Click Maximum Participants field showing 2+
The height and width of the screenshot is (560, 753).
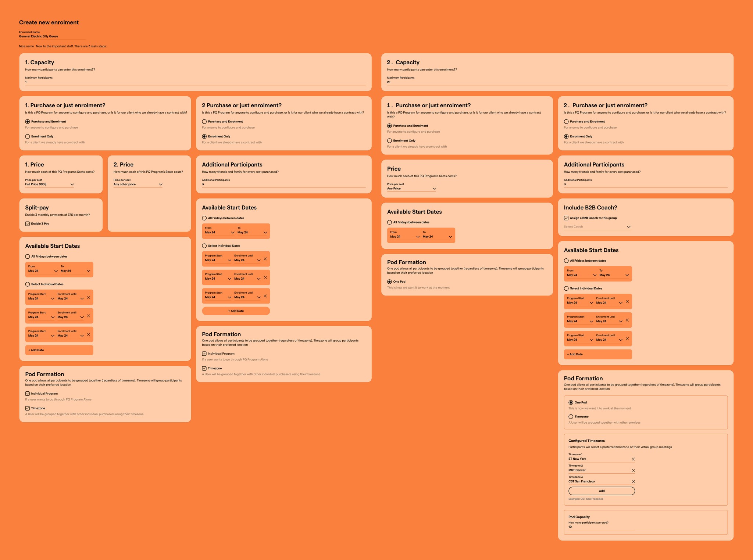[x=557, y=82]
